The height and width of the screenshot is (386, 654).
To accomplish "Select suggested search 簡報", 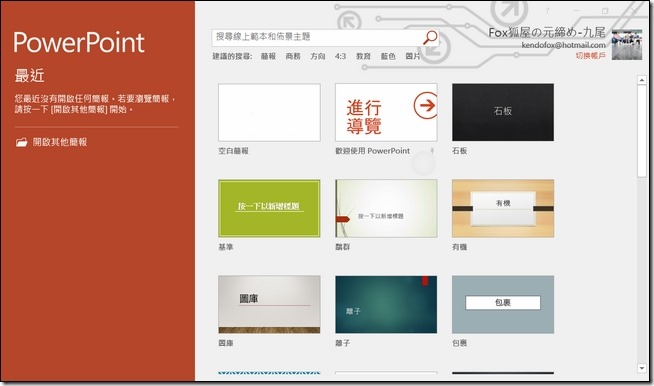I will point(268,56).
